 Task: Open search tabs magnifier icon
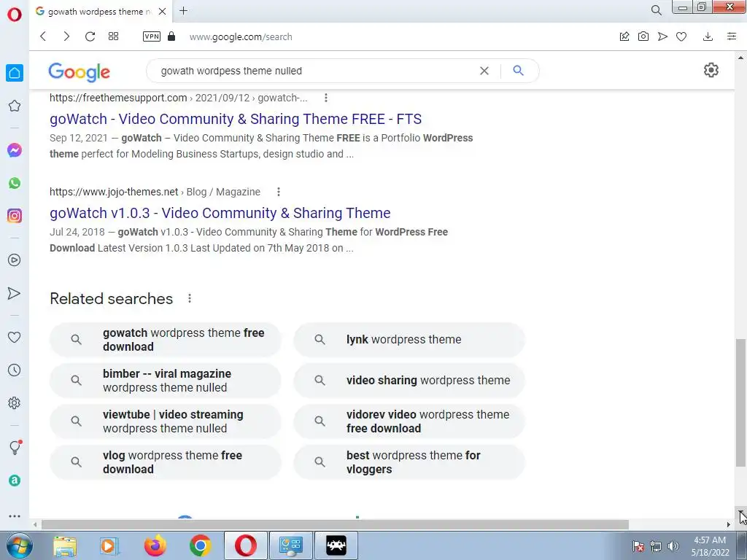point(656,10)
